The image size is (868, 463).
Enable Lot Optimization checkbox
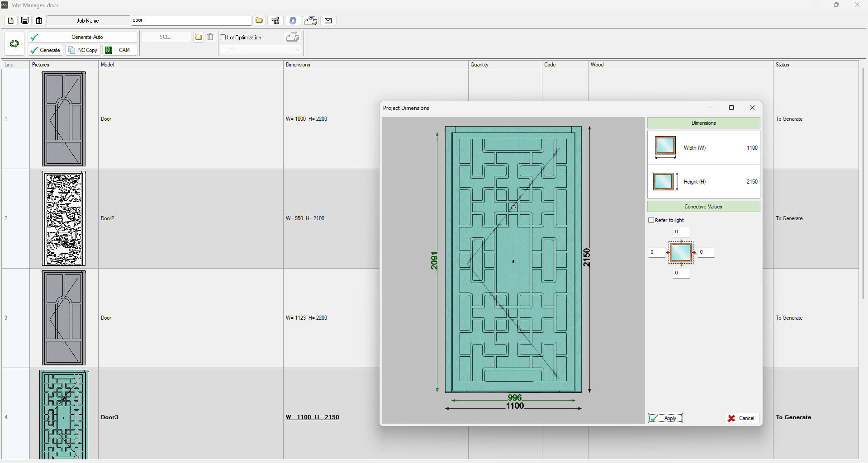click(223, 38)
